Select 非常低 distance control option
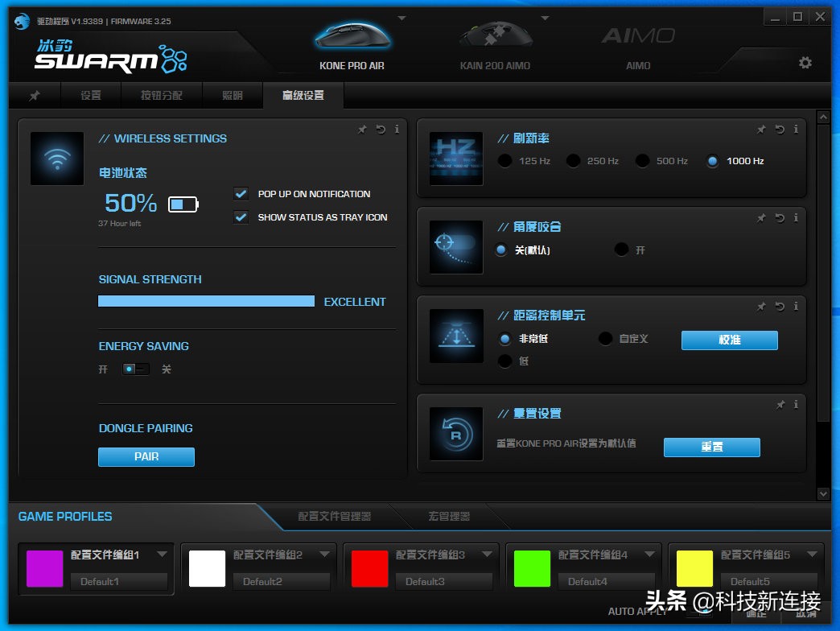 coord(504,339)
